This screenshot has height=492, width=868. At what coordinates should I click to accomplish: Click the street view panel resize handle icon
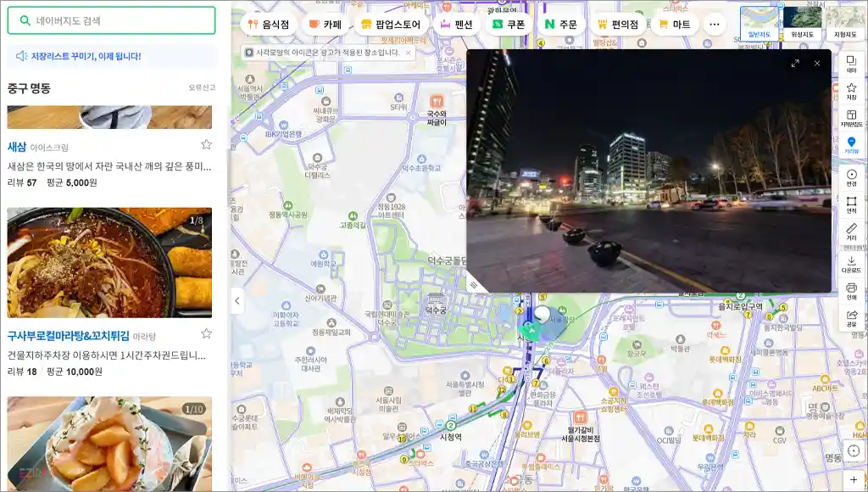pyautogui.click(x=474, y=285)
